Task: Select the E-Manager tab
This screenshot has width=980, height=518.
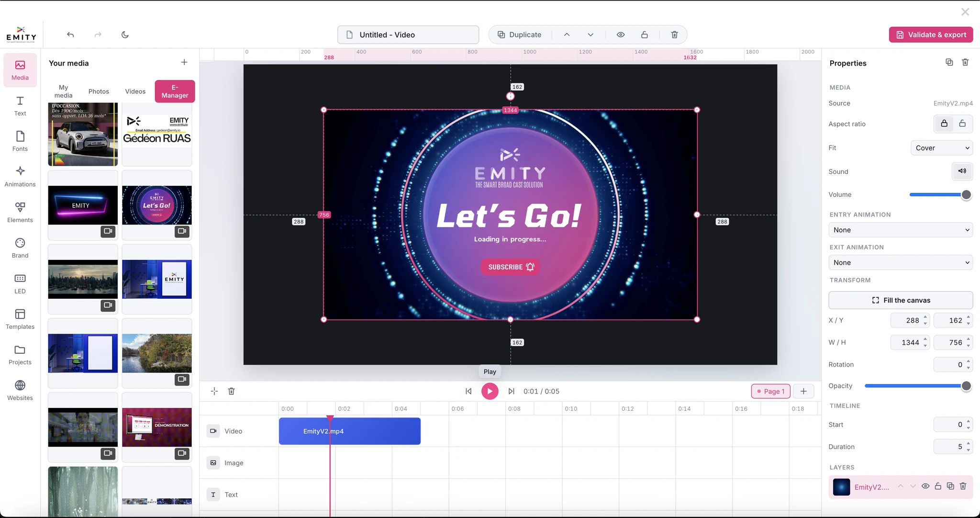Action: [175, 91]
